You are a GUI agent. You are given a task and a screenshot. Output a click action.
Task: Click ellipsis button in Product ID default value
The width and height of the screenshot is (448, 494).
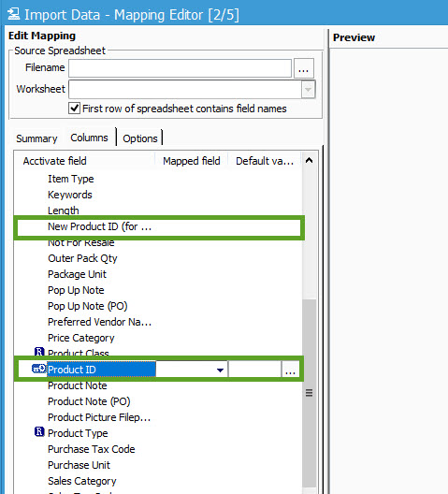click(x=290, y=370)
